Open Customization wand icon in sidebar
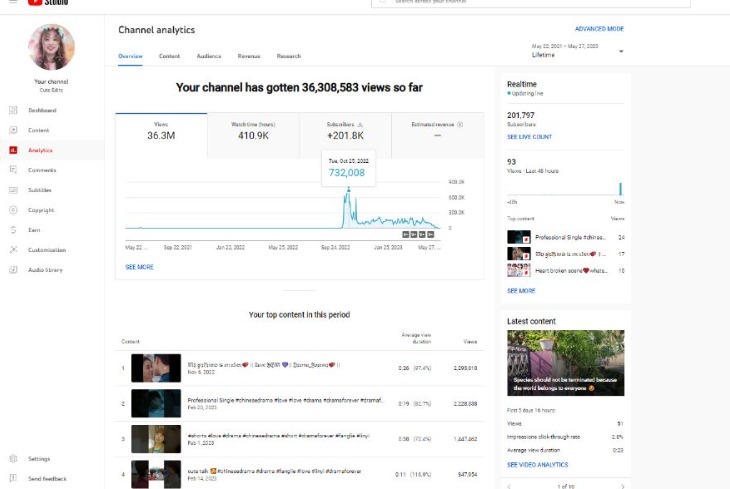 (13, 250)
